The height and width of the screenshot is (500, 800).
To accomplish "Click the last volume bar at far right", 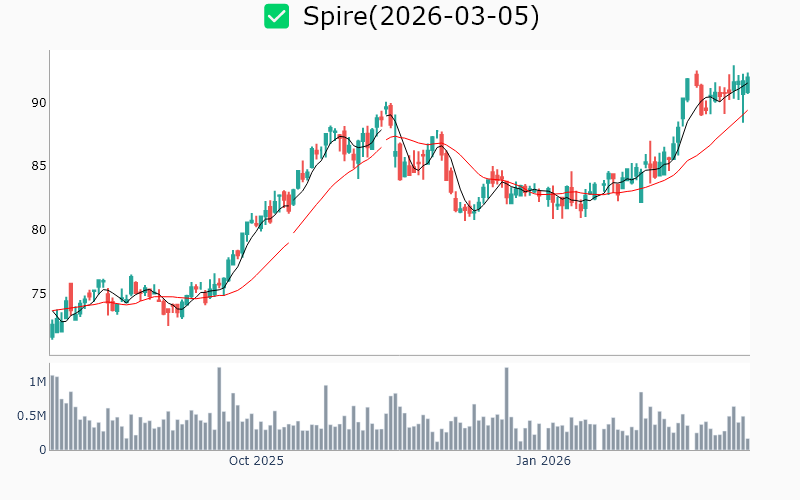I will (x=747, y=444).
